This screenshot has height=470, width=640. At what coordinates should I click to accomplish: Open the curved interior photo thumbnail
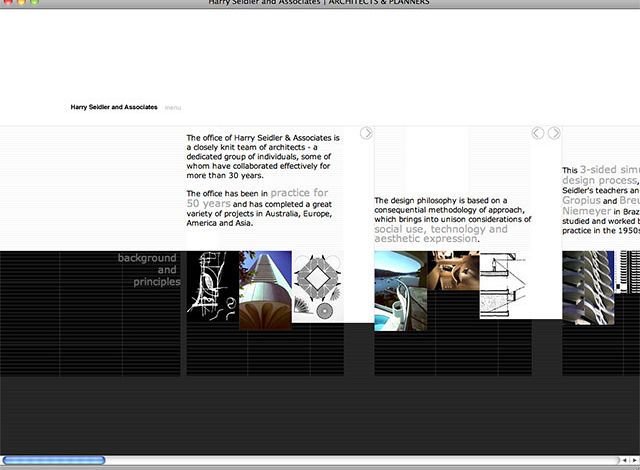pos(454,270)
